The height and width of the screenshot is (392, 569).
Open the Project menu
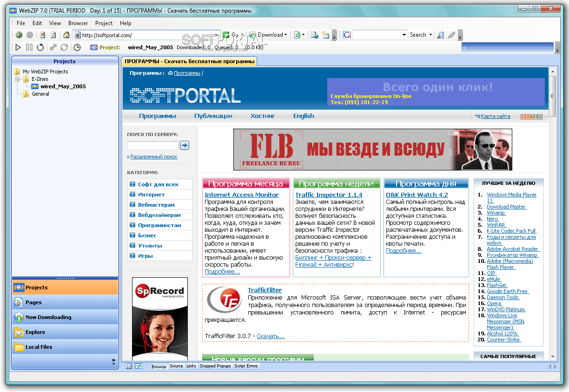coord(104,23)
